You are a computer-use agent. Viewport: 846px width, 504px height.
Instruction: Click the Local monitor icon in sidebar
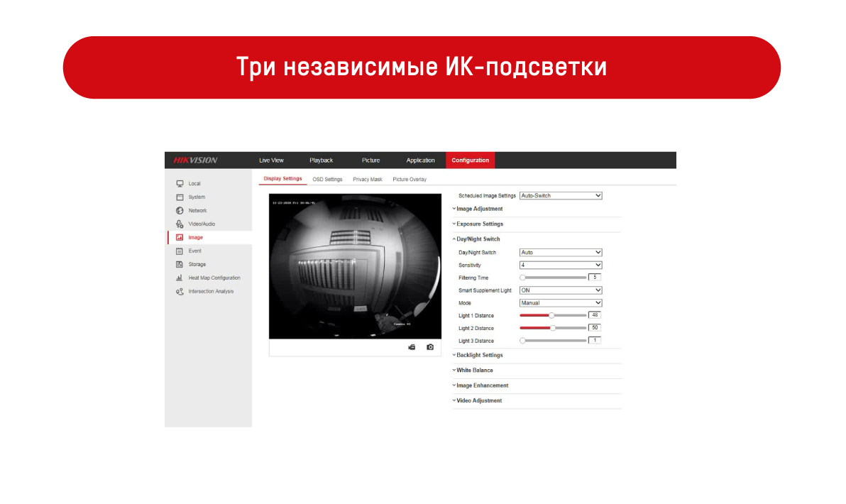click(x=180, y=184)
